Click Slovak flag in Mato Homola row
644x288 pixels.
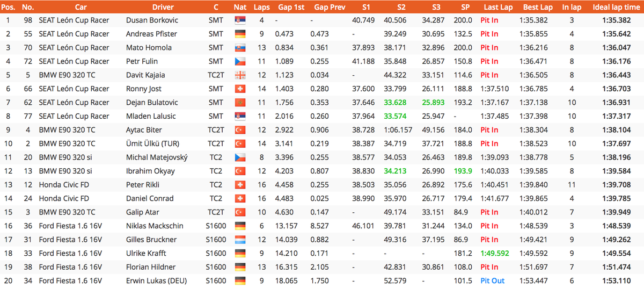tap(240, 47)
